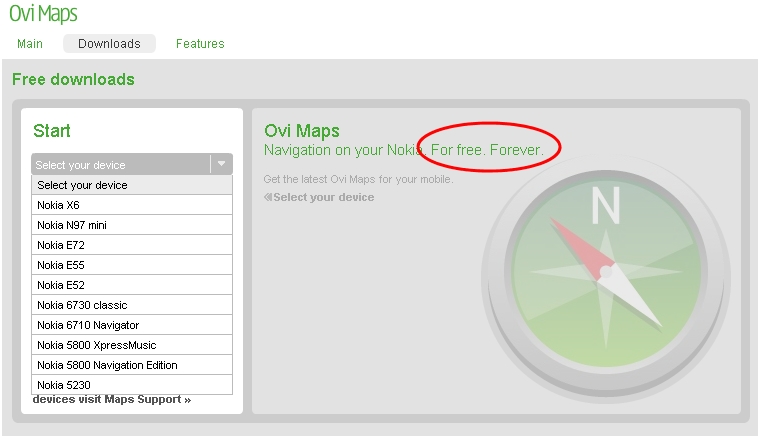761x436 pixels.
Task: Click the dropdown arrow of device selector
Action: [221, 164]
